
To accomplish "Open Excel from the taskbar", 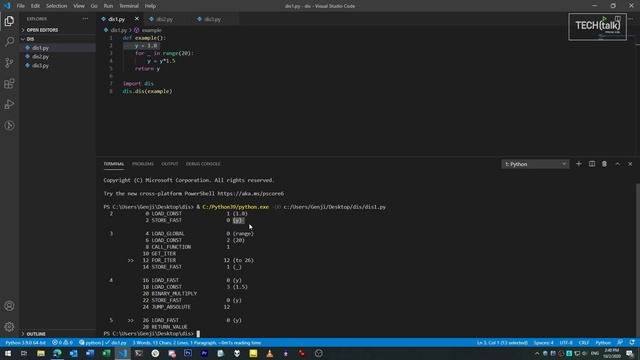I will click(106, 353).
